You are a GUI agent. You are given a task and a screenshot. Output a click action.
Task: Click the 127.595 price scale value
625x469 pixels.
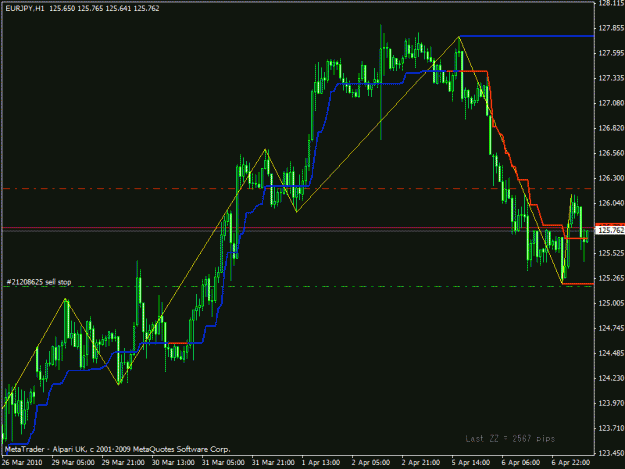tap(611, 53)
